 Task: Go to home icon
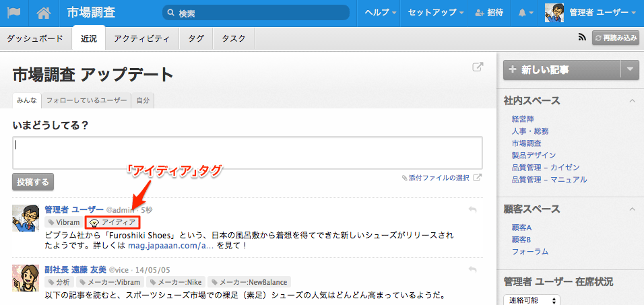(x=44, y=13)
